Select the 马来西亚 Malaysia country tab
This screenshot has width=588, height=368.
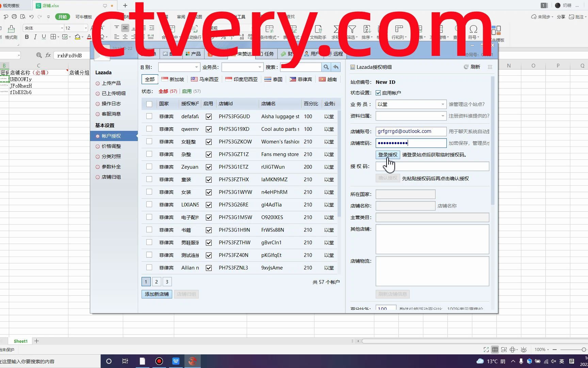click(x=205, y=79)
